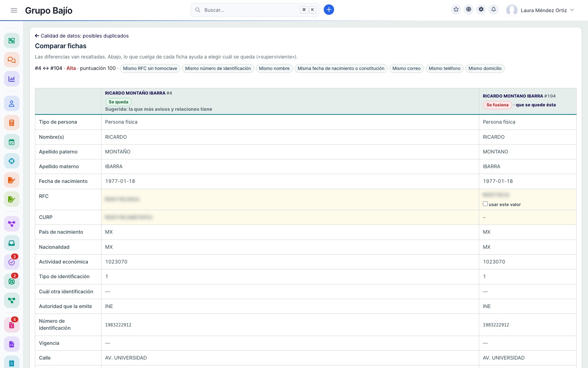Open the crosshair target sidebar icon
This screenshot has height=368, width=588.
[x=12, y=161]
